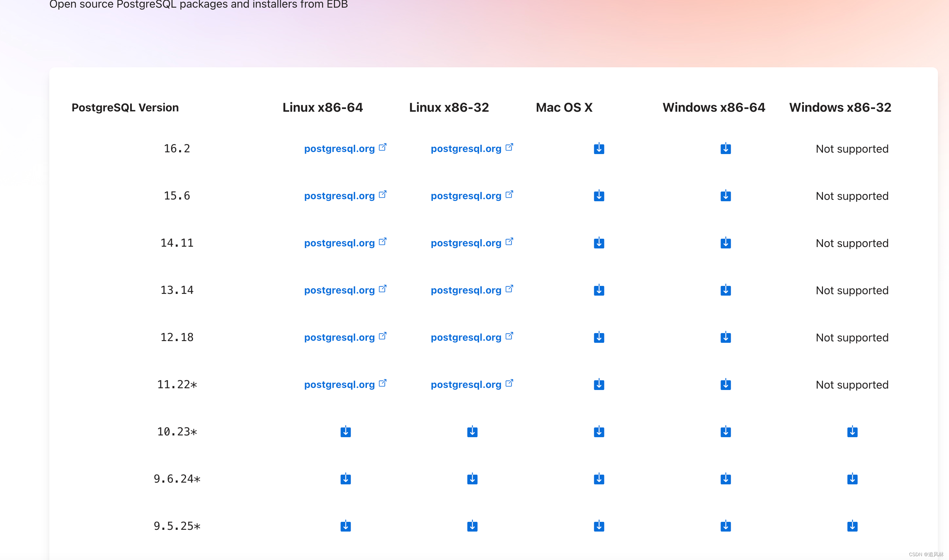Open postgresql.org link for 12.18 Linux x86-32
This screenshot has height=560, width=949.
click(472, 337)
